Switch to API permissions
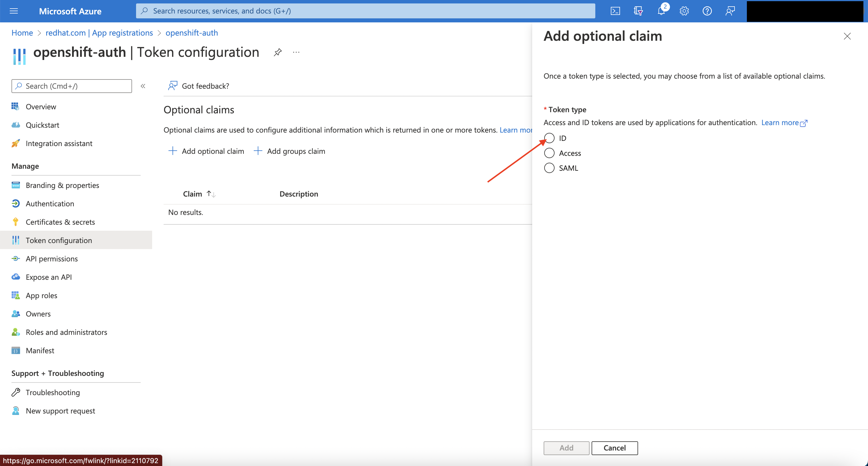This screenshot has height=466, width=868. click(x=52, y=259)
